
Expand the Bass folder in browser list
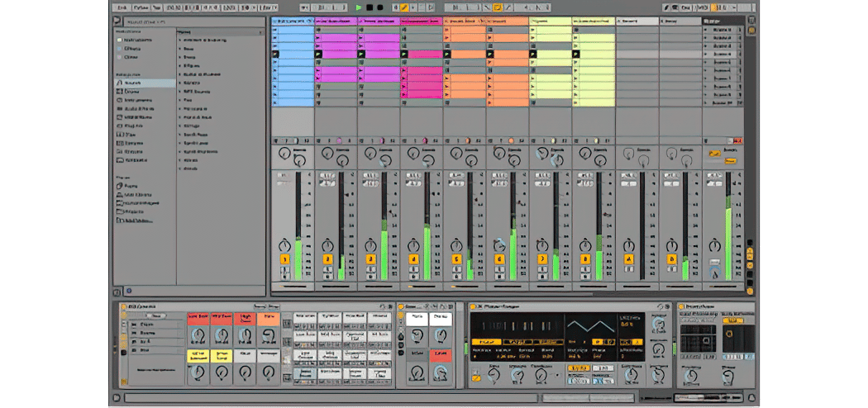coord(180,49)
